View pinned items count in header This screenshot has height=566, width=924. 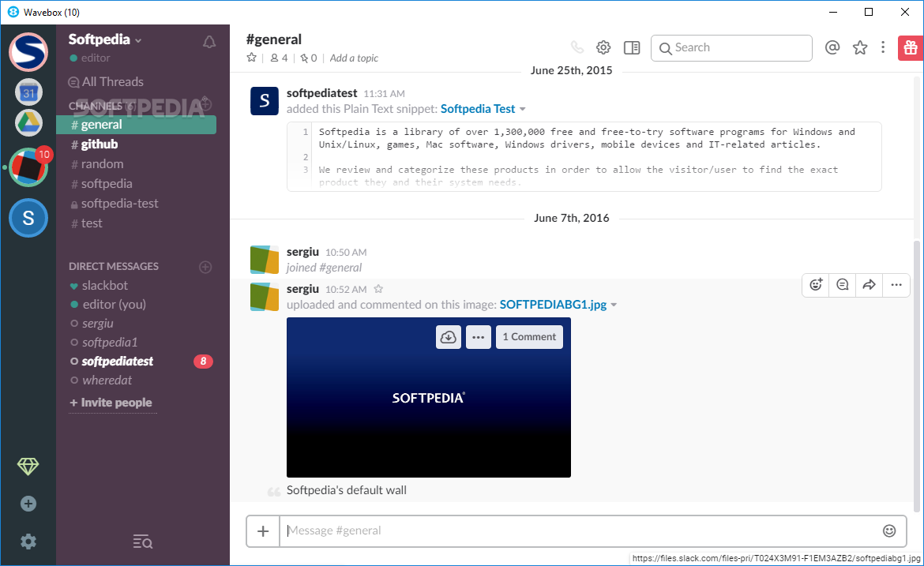click(308, 58)
